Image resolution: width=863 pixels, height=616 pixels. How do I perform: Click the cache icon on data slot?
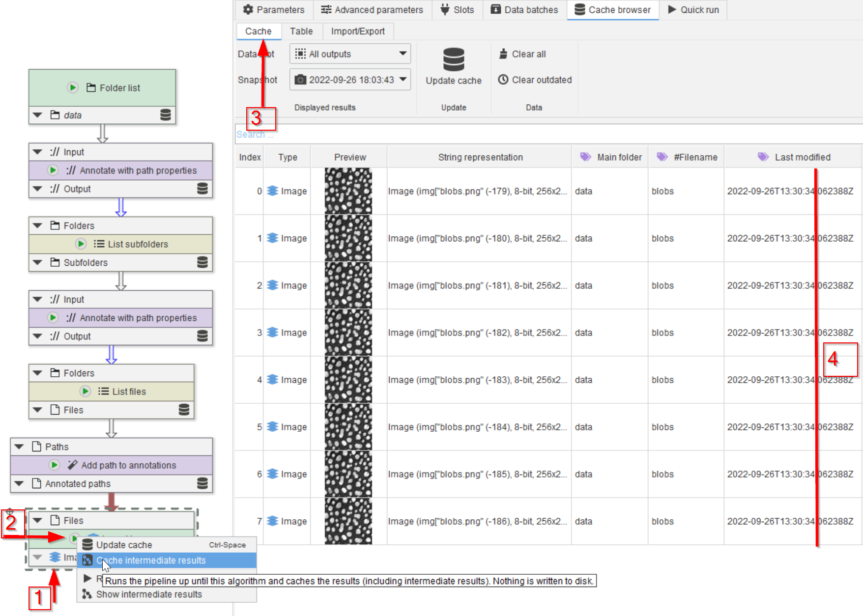(166, 115)
